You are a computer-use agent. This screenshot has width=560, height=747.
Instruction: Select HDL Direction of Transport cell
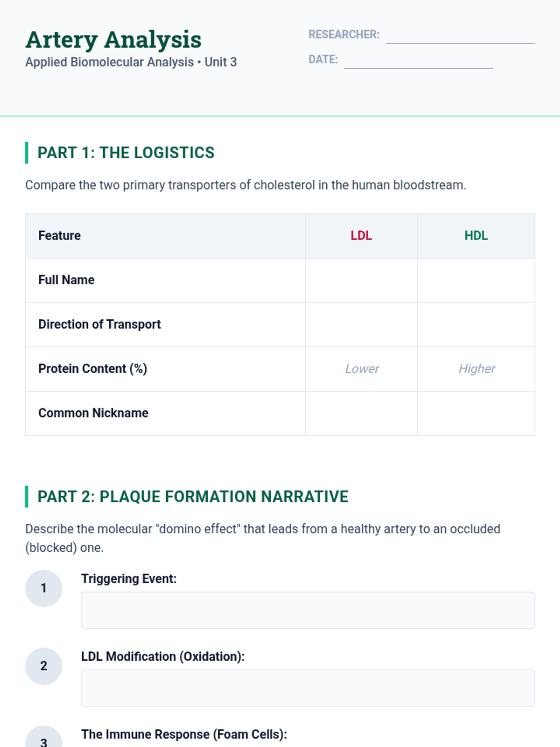click(x=476, y=324)
